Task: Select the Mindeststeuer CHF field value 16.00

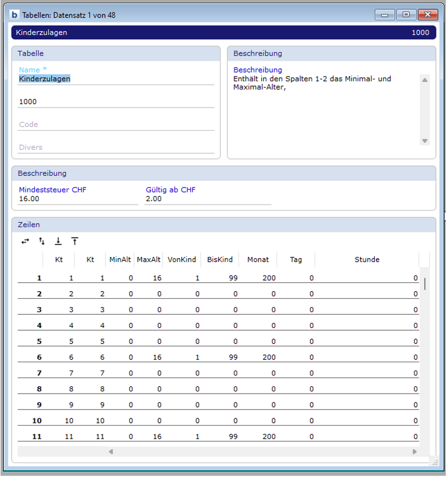Action: [x=77, y=198]
